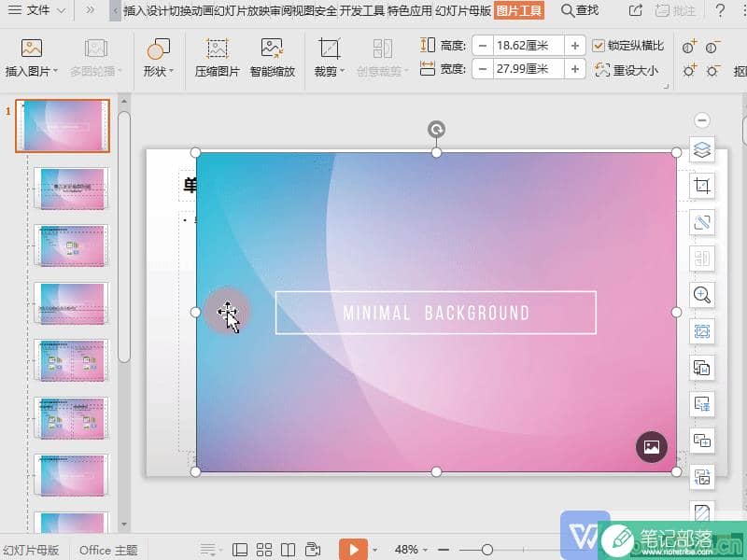This screenshot has height=560, width=747.
Task: Click the magnifier zoom icon beside picture
Action: [x=702, y=295]
